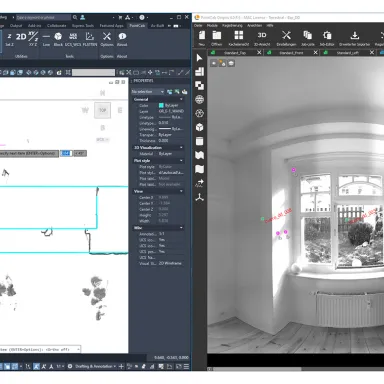
Task: Open the No selection dropdown in Properties
Action: pyautogui.click(x=148, y=91)
